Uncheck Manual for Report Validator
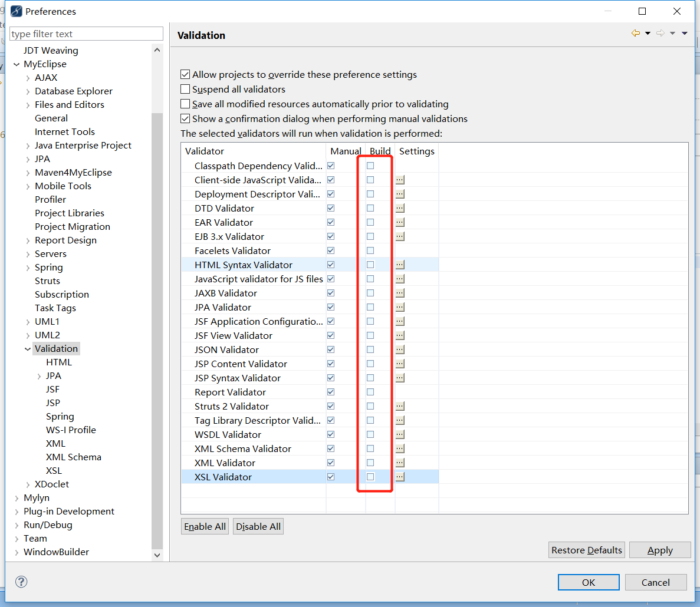This screenshot has height=607, width=700. click(x=331, y=392)
